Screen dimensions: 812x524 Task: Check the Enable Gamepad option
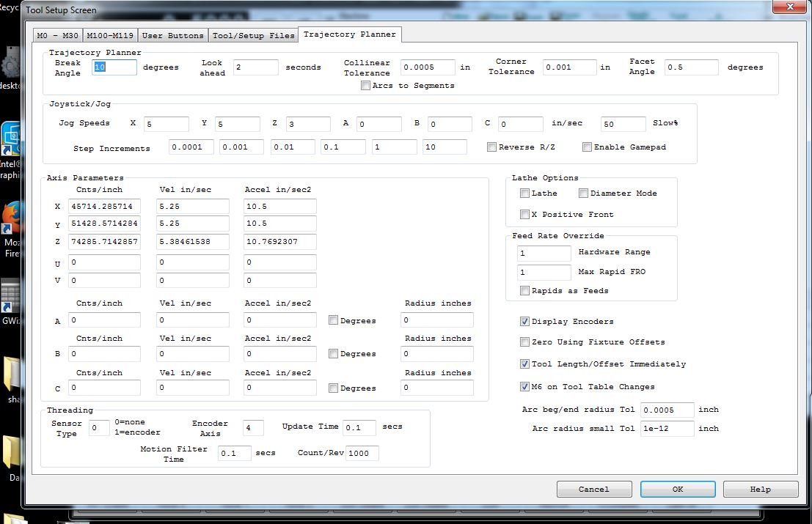pos(588,147)
